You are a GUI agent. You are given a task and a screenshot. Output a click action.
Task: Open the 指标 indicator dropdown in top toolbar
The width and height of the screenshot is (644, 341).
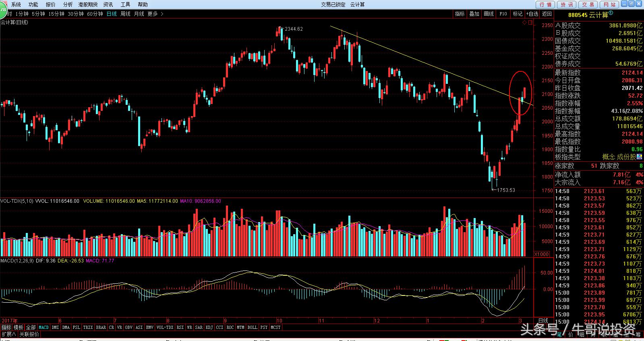[460, 14]
